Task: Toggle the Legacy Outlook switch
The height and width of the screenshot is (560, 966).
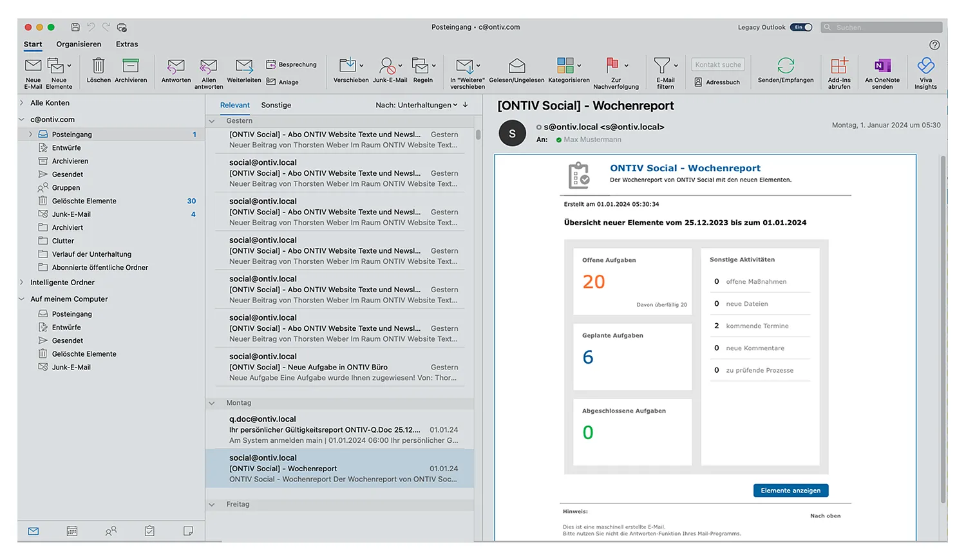Action: 801,27
